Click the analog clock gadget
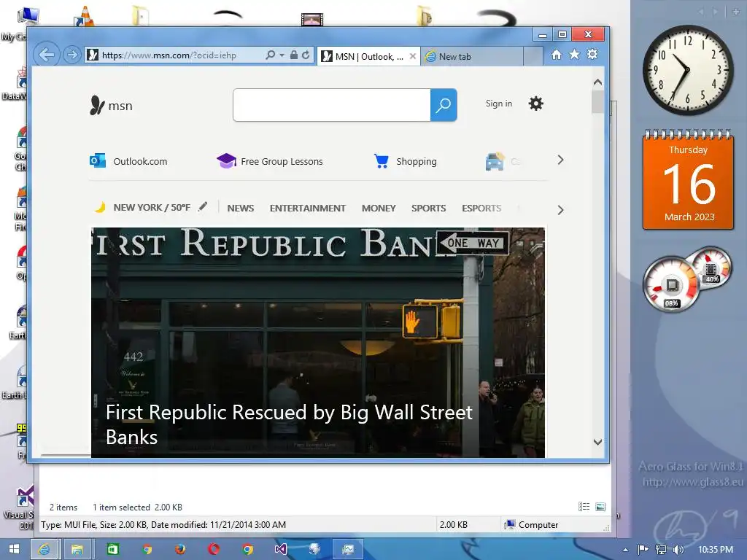Screen dimensions: 747x560 point(688,70)
